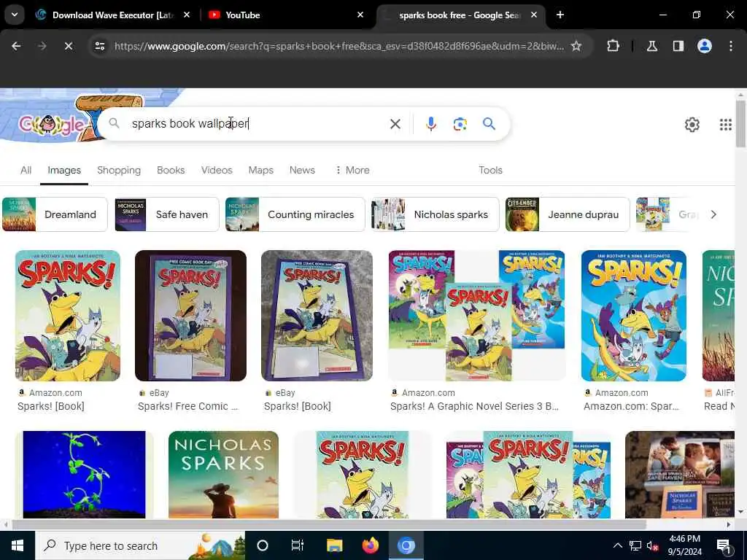Filter by the Dreamland chip

55,214
